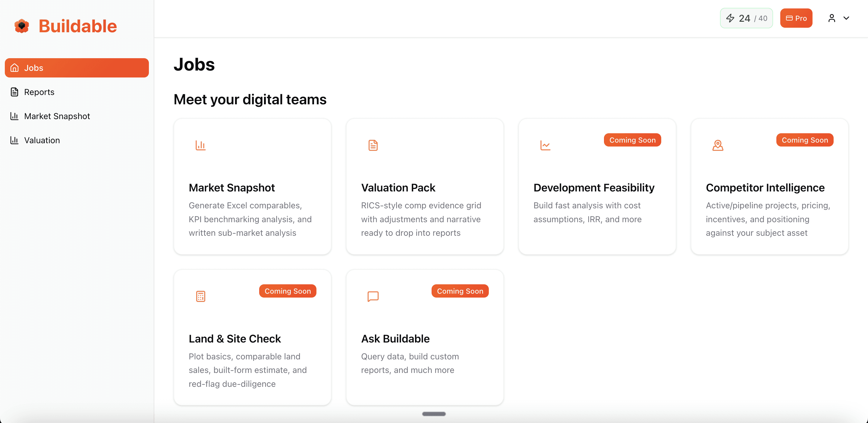Click Coming Soon badge on Competitor Intelligence
The width and height of the screenshot is (868, 423).
(x=805, y=140)
